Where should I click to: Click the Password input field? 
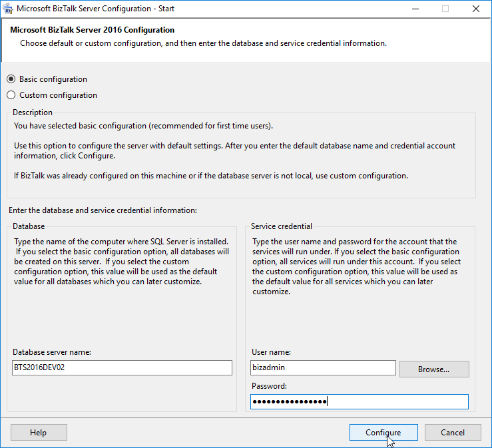click(360, 401)
